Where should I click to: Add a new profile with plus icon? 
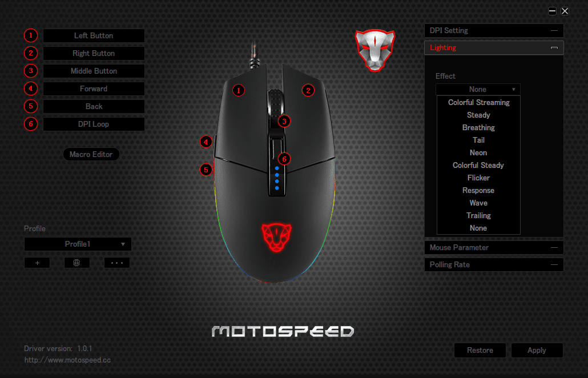click(37, 263)
